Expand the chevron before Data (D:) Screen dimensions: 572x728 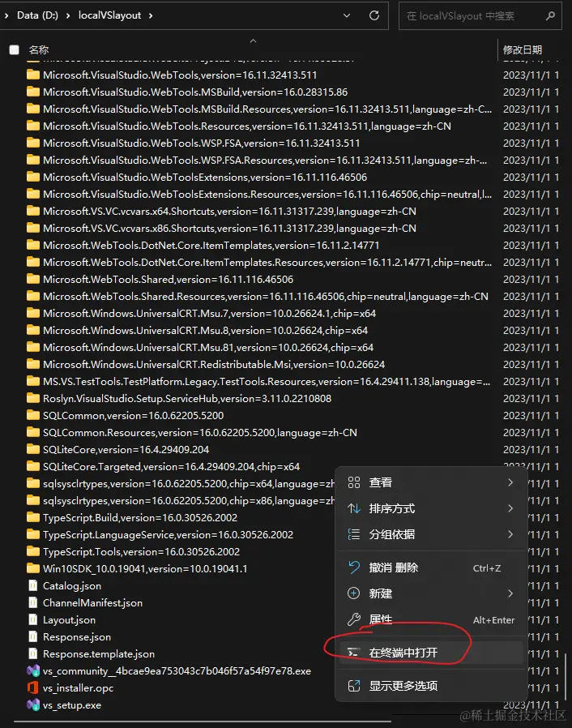pos(6,15)
